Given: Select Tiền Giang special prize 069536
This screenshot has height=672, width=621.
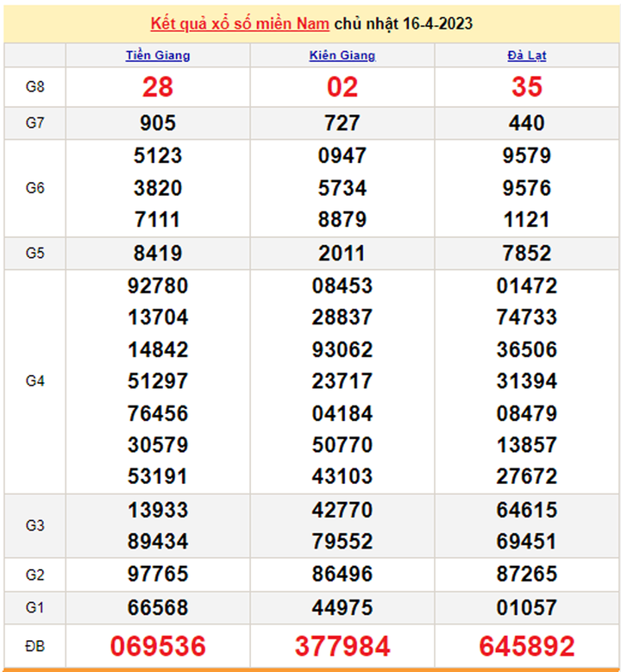Looking at the screenshot, I should (158, 645).
